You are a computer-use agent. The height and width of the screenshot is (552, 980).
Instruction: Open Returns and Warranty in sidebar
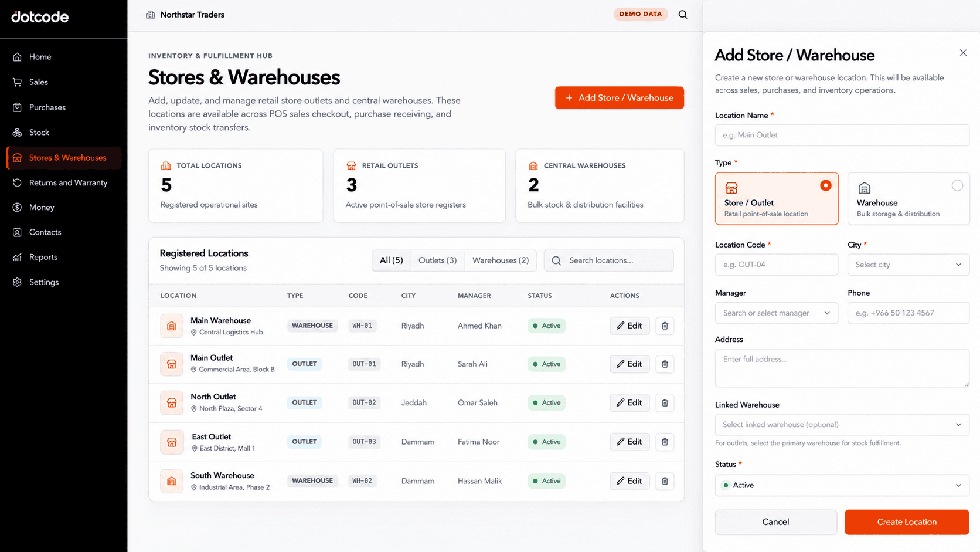click(64, 182)
